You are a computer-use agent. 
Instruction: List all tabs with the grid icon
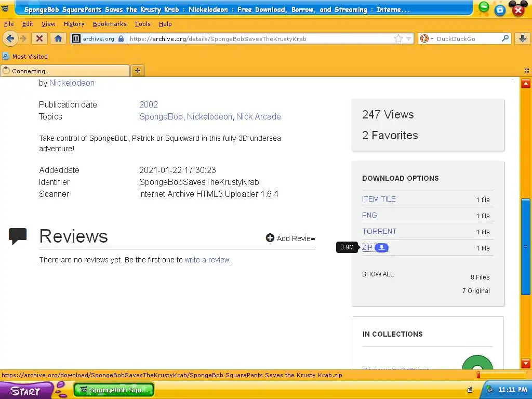tap(527, 71)
